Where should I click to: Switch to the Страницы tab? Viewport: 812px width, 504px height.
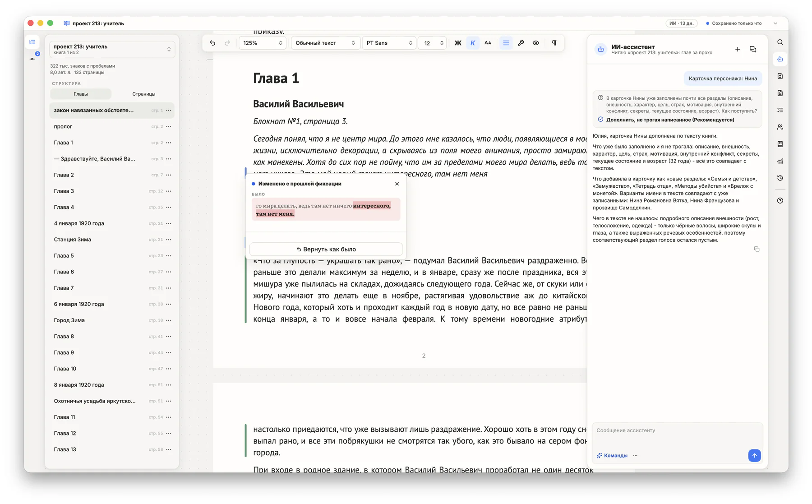coord(143,94)
